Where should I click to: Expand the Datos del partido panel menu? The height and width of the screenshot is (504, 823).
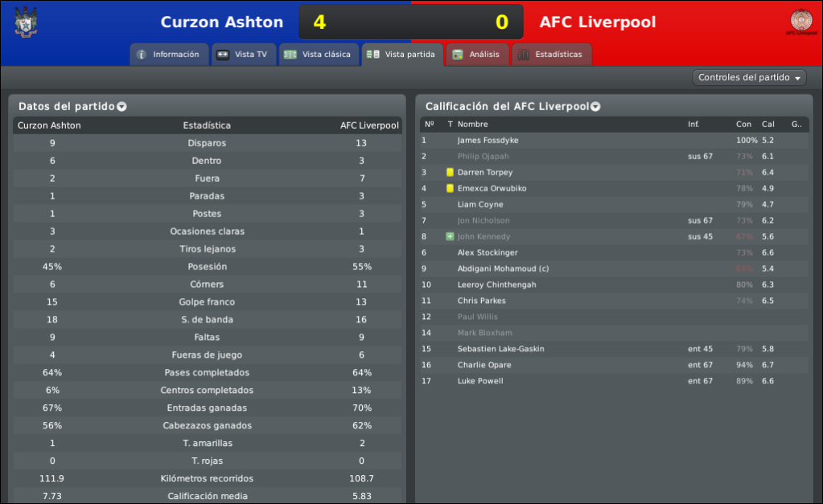pos(121,106)
